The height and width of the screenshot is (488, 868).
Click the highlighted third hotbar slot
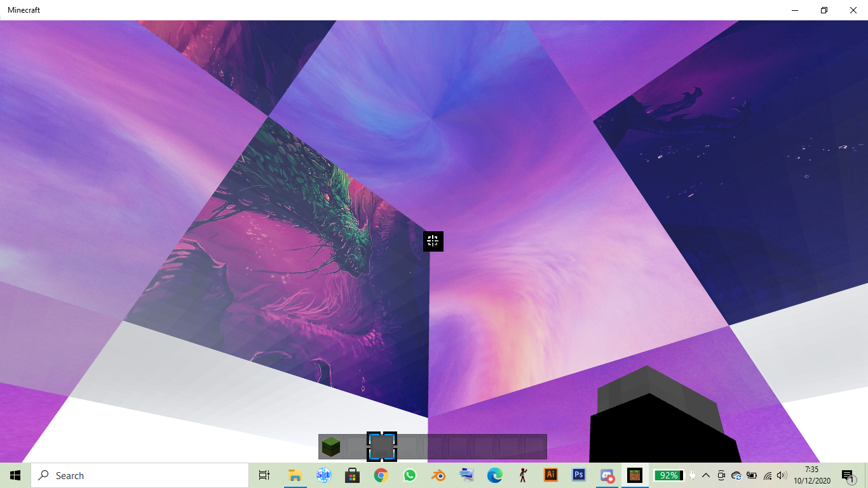382,447
